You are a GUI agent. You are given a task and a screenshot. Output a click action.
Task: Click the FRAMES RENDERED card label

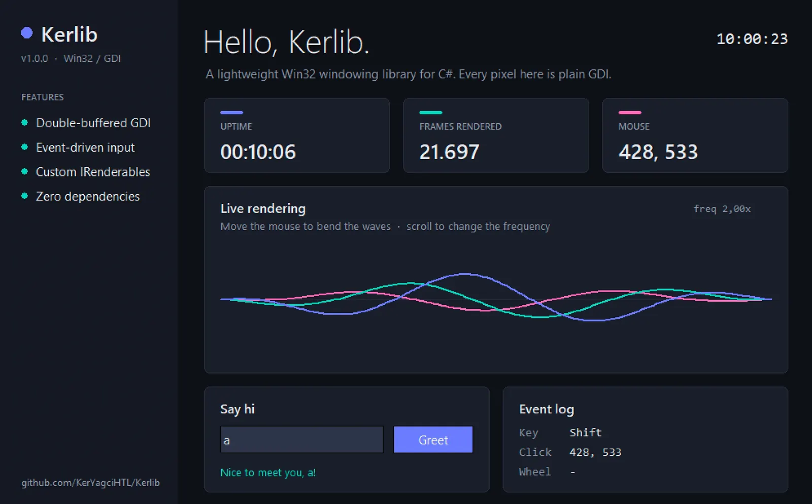point(460,126)
